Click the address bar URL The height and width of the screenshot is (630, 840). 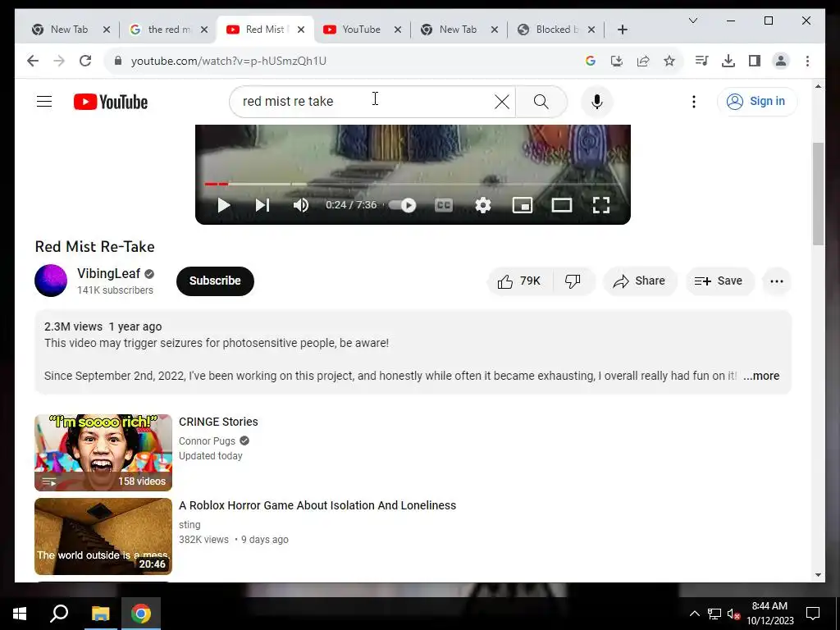coord(229,61)
